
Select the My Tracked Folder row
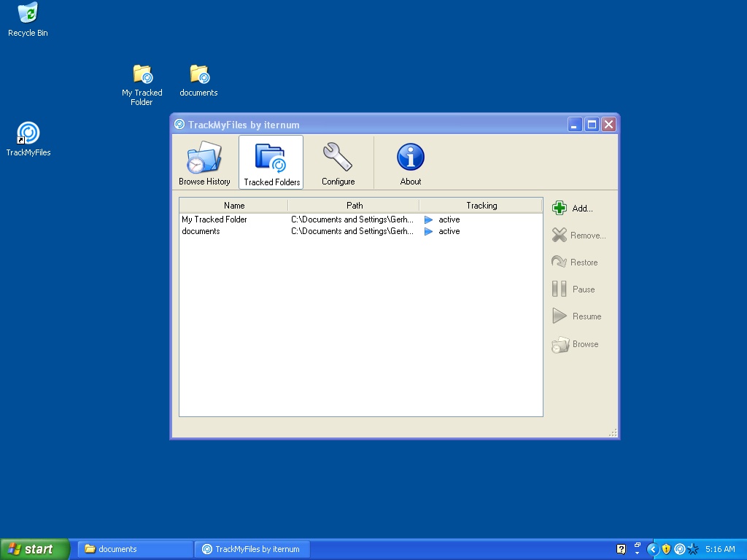360,219
